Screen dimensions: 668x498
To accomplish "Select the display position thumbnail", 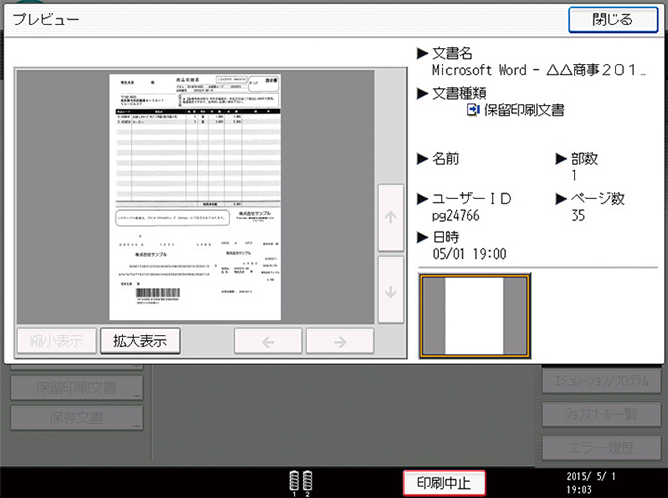I will 475,315.
